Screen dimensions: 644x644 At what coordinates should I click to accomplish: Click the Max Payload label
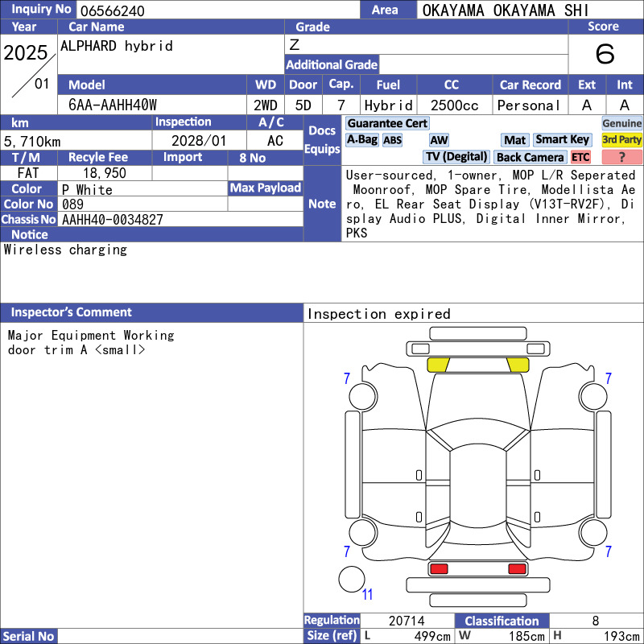266,188
